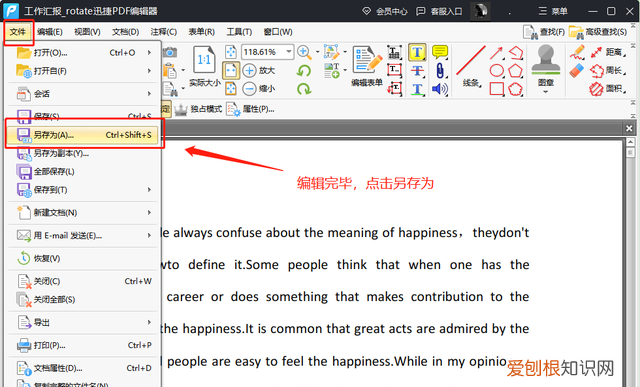Select the highlight text T tool
The width and height of the screenshot is (640, 387).
pos(417,52)
